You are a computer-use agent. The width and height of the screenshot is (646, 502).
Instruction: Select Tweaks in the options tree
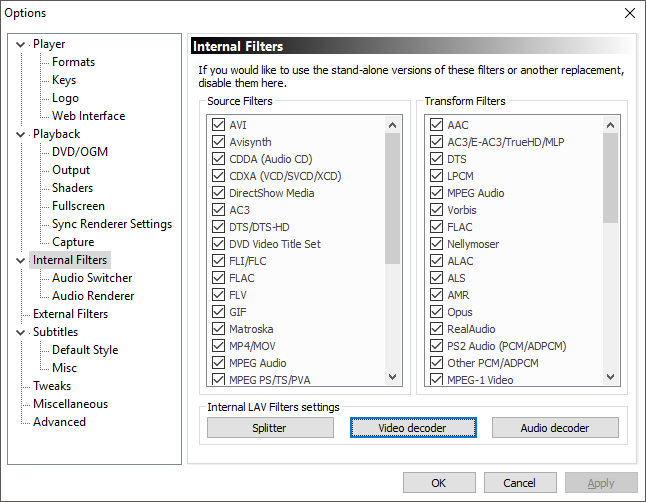point(52,386)
